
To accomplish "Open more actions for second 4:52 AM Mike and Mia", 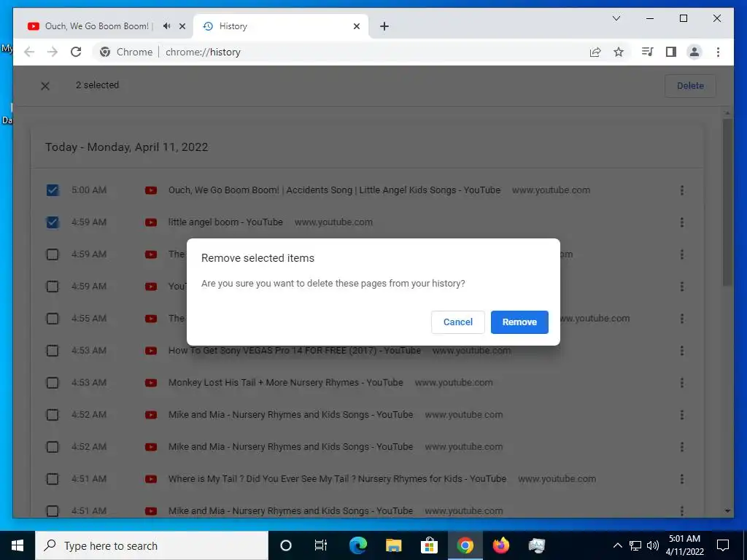I will click(x=682, y=447).
